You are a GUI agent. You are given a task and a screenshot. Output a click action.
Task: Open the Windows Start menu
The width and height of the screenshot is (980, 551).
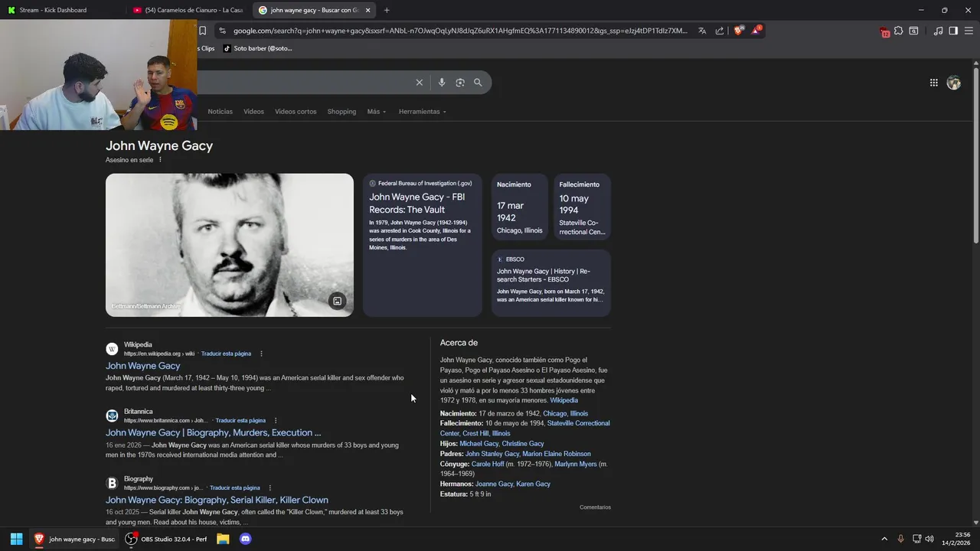click(x=16, y=539)
